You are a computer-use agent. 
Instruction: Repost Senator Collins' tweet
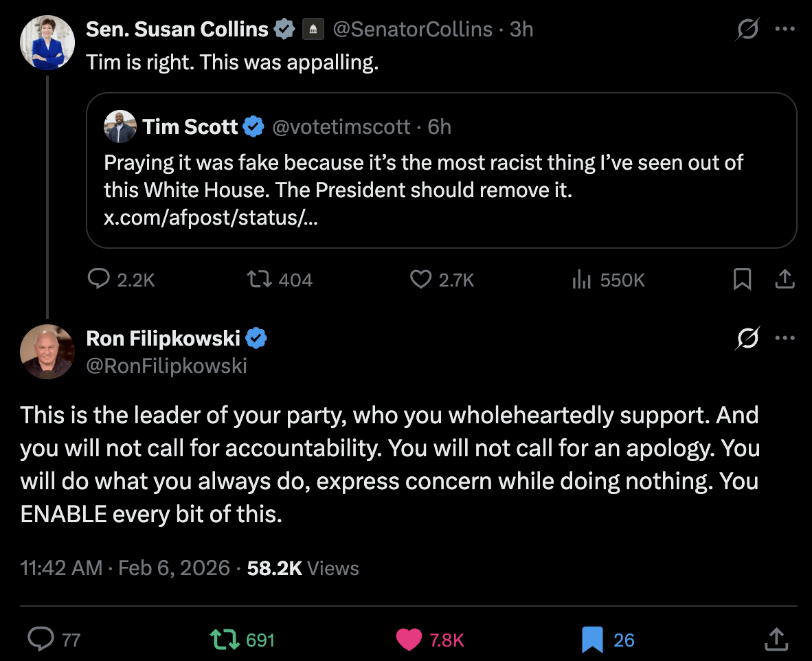[260, 280]
